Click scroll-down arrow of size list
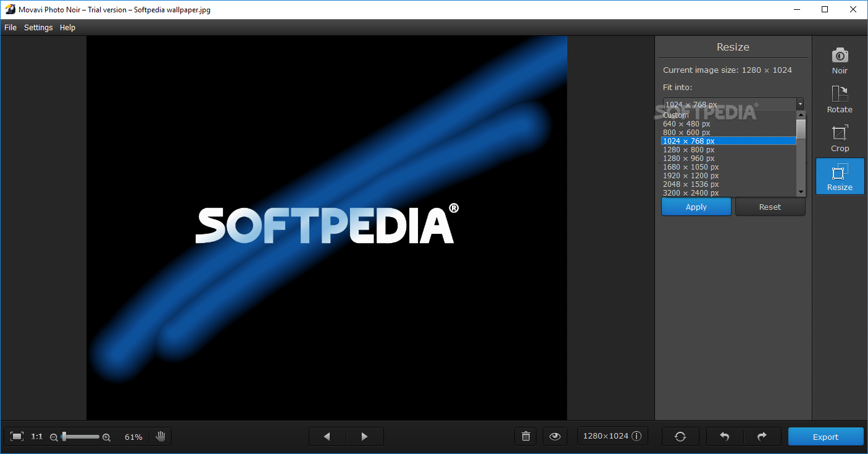The image size is (868, 454). (x=801, y=192)
